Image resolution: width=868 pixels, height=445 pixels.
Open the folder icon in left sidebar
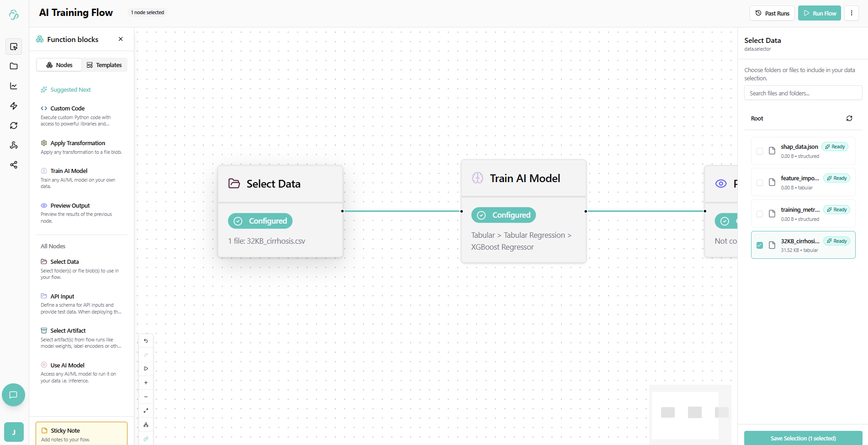click(x=14, y=66)
